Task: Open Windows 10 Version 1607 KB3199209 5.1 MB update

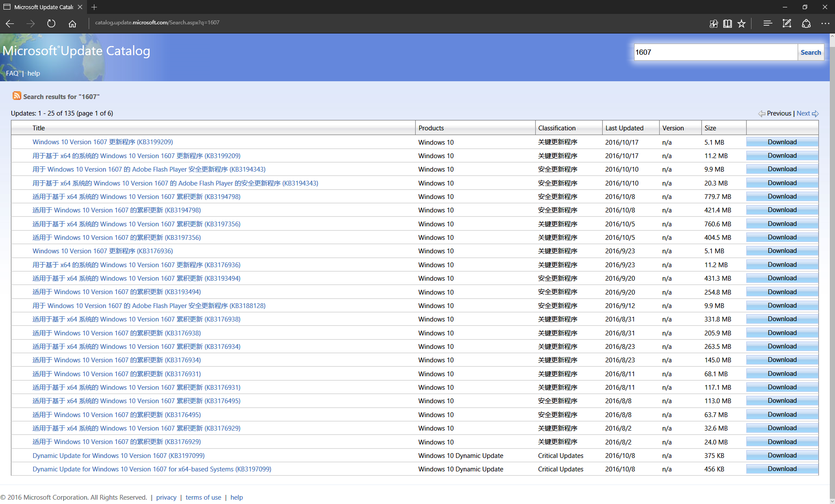Action: (103, 142)
